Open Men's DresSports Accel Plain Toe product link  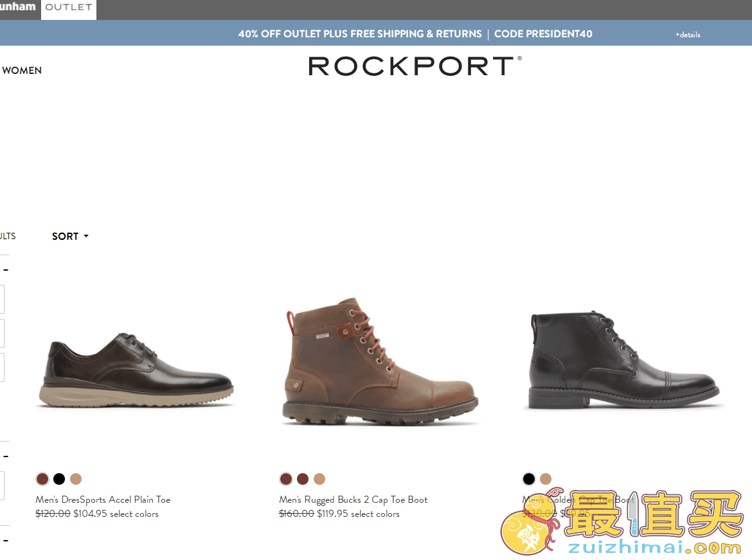pos(103,500)
